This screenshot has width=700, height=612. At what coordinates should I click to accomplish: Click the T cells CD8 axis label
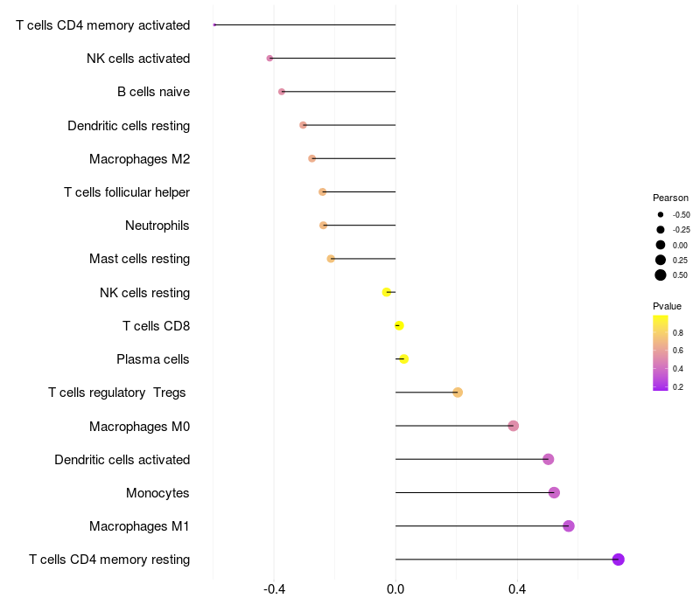(157, 326)
